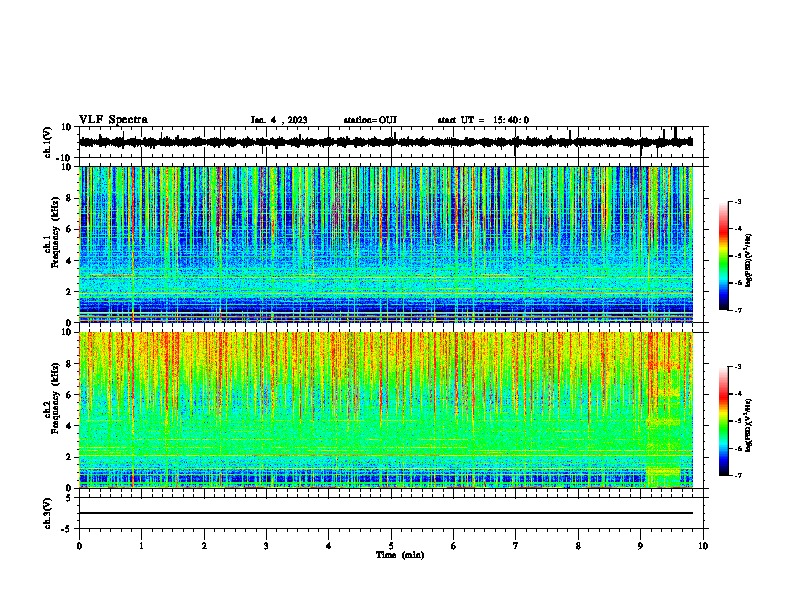The image size is (792, 612).
Task: Click the "-3" label on ch.1 colorbar
Action: click(737, 201)
